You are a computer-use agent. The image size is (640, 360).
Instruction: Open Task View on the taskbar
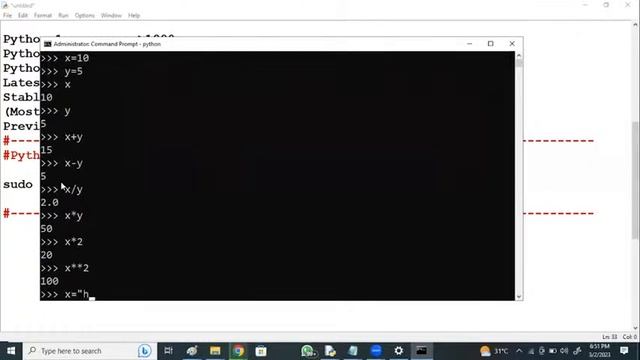pyautogui.click(x=168, y=351)
